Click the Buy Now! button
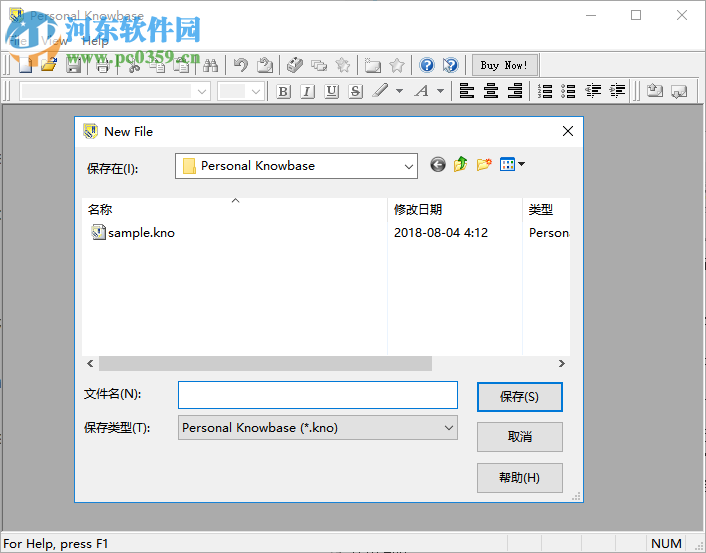 coord(504,65)
